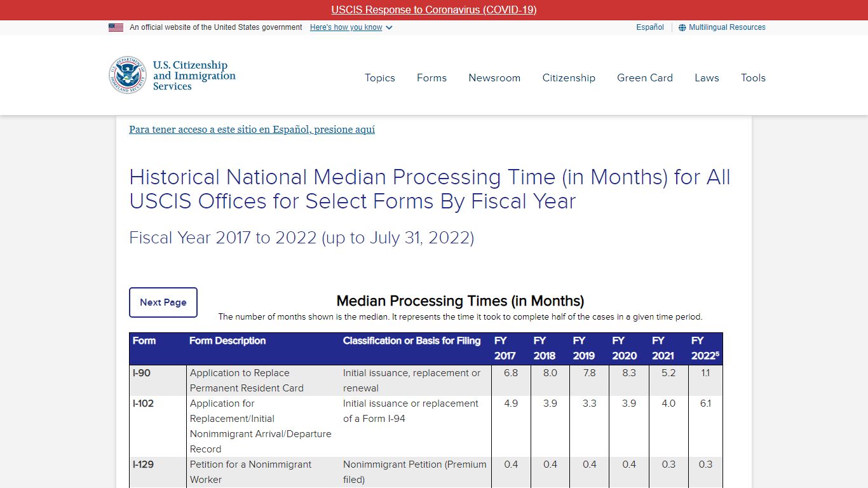Open USCIS Response to Coronavirus banner link

tap(434, 10)
